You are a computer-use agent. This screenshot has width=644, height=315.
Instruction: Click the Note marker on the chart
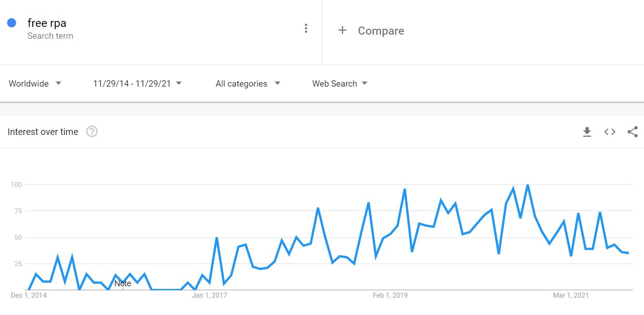(x=123, y=284)
